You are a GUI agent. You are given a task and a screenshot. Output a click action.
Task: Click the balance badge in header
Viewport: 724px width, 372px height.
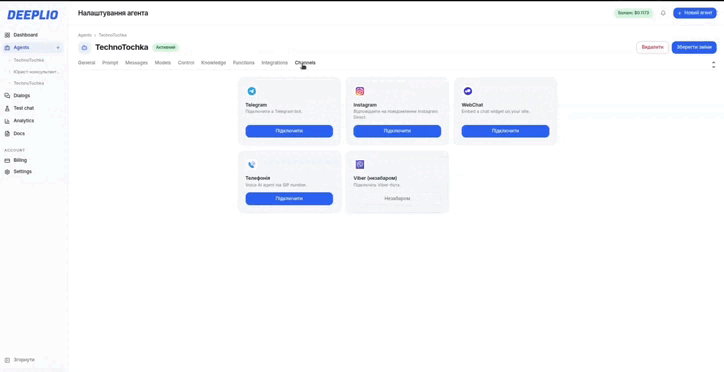coord(633,13)
